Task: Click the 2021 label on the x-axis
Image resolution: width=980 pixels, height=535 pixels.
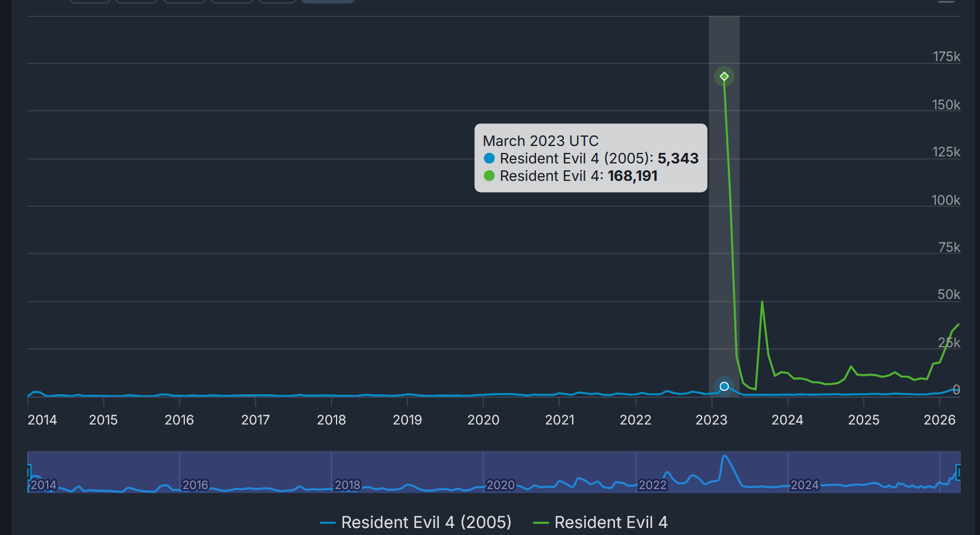Action: click(560, 420)
